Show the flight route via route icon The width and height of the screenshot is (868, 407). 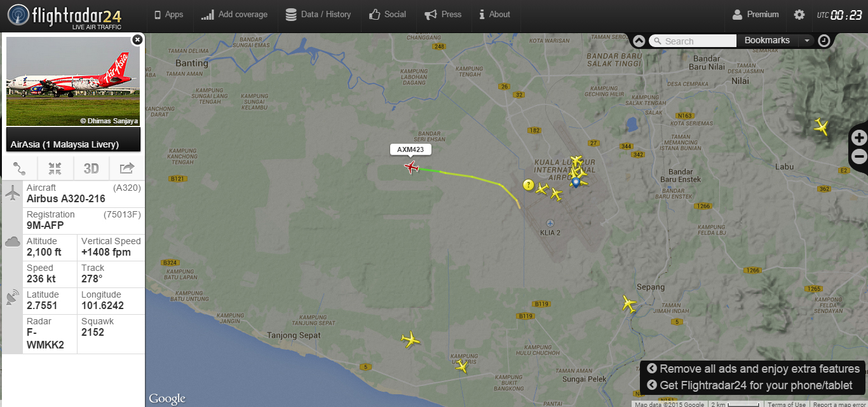click(x=20, y=169)
